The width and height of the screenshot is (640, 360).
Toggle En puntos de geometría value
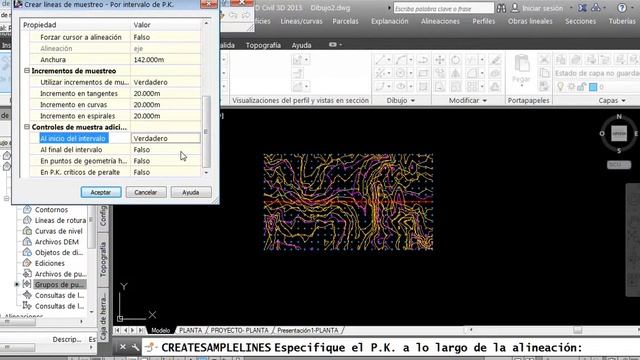pos(166,161)
